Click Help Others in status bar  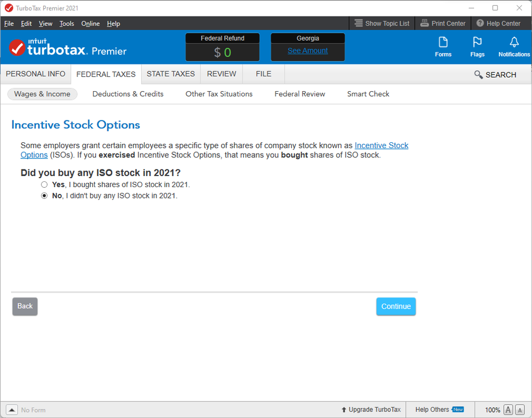439,409
